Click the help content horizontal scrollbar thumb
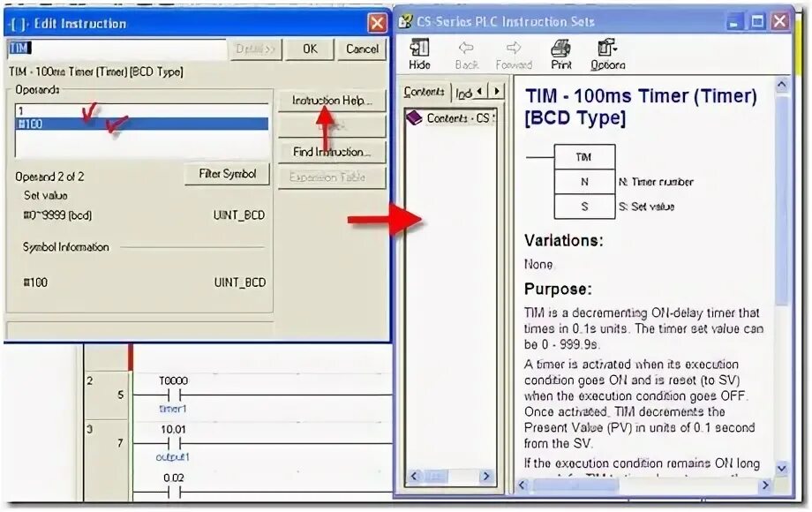This screenshot has width=812, height=512. coord(575,486)
